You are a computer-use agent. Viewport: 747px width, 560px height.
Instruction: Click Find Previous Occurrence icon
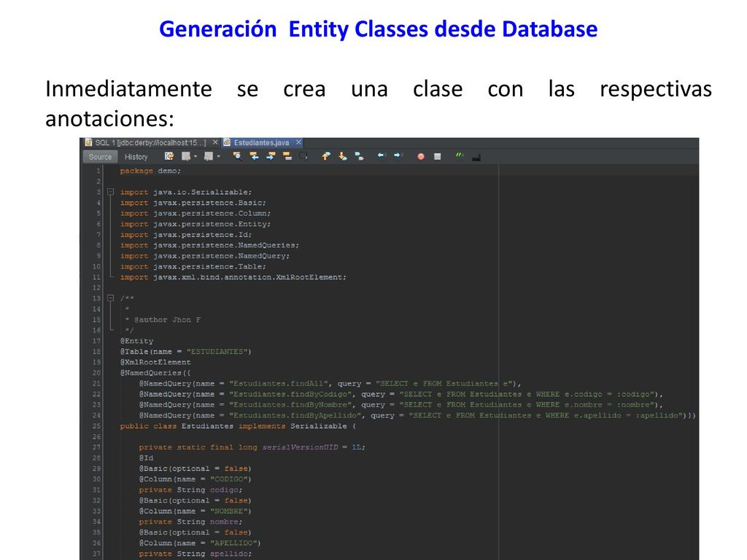tap(255, 156)
